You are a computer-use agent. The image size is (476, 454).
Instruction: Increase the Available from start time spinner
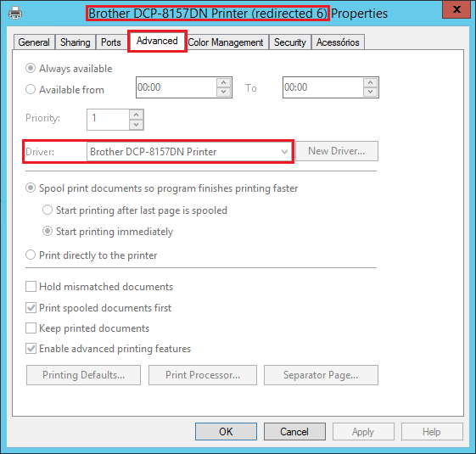pyautogui.click(x=224, y=82)
